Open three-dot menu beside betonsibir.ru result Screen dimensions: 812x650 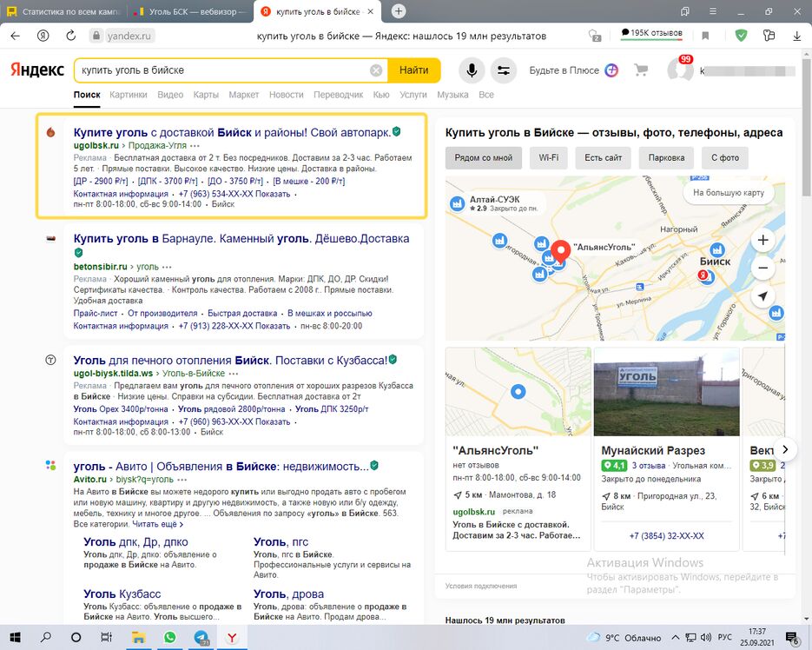click(167, 268)
